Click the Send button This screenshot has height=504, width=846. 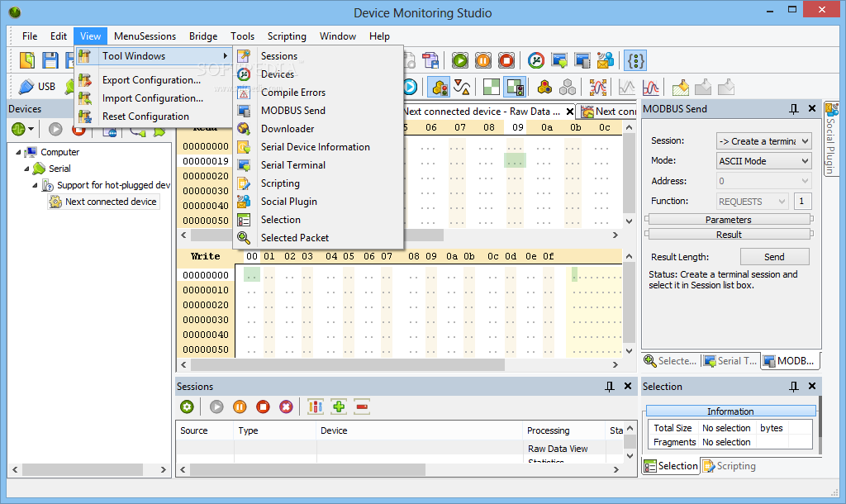pyautogui.click(x=774, y=257)
